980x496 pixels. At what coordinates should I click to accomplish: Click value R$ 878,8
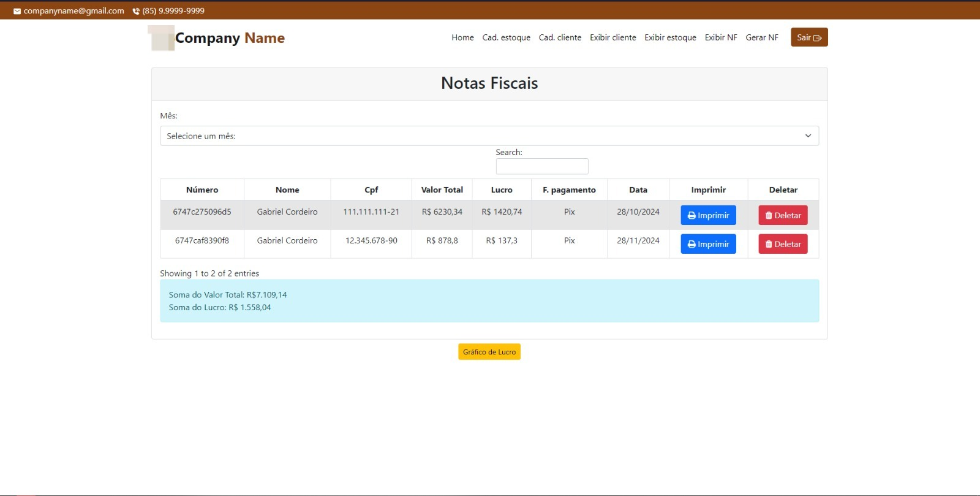point(442,241)
